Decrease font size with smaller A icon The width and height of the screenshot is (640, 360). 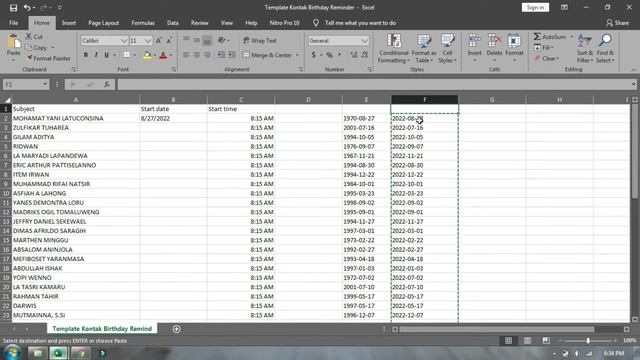coord(169,40)
